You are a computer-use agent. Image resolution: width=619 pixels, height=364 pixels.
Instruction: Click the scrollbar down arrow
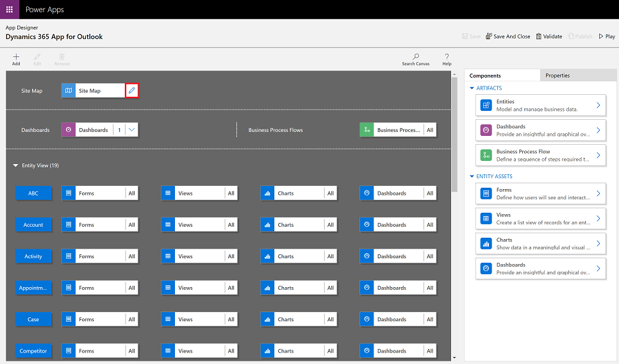coord(454,358)
